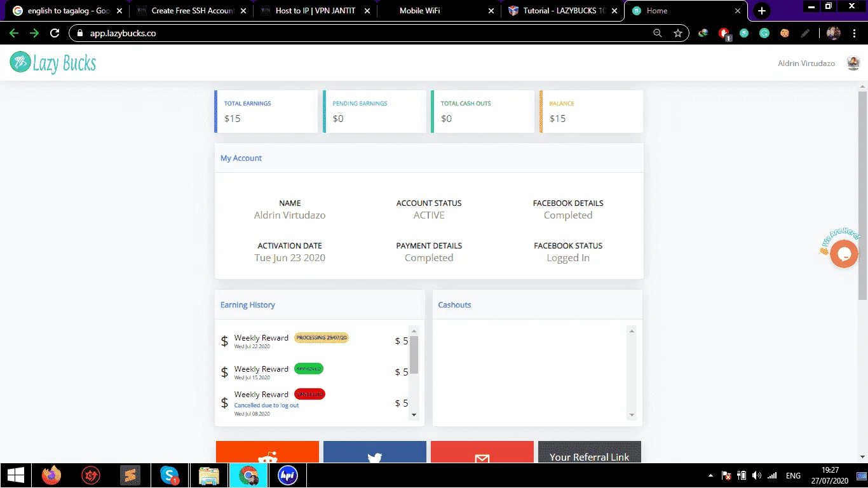This screenshot has height=488, width=868.
Task: Click the green APPROVED status badge
Action: point(309,369)
